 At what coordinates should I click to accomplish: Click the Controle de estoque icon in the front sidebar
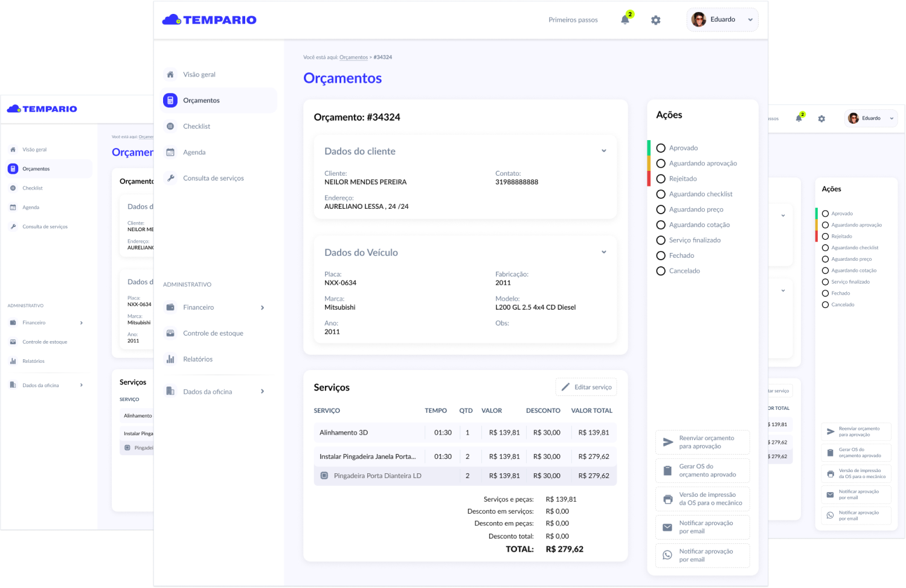[x=170, y=333]
